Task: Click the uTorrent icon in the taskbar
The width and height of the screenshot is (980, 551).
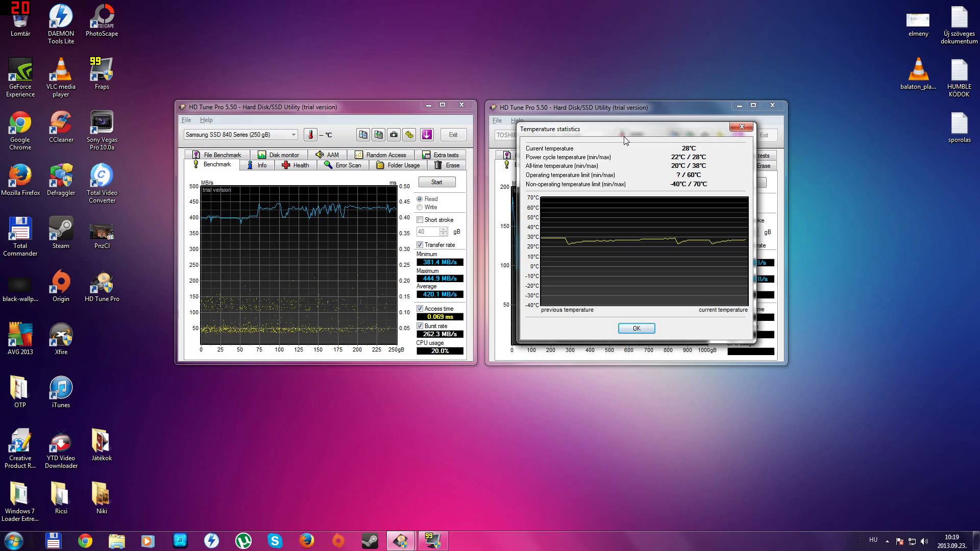Action: click(x=243, y=541)
